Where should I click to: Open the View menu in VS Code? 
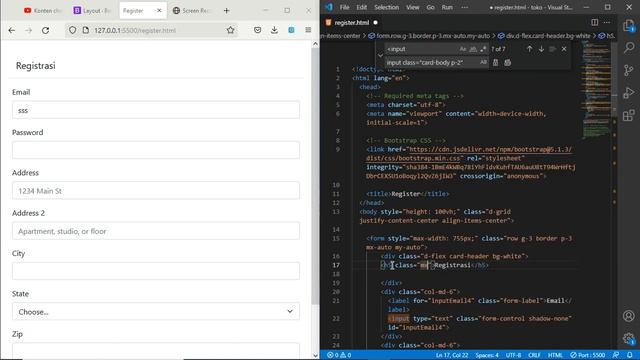click(x=413, y=7)
